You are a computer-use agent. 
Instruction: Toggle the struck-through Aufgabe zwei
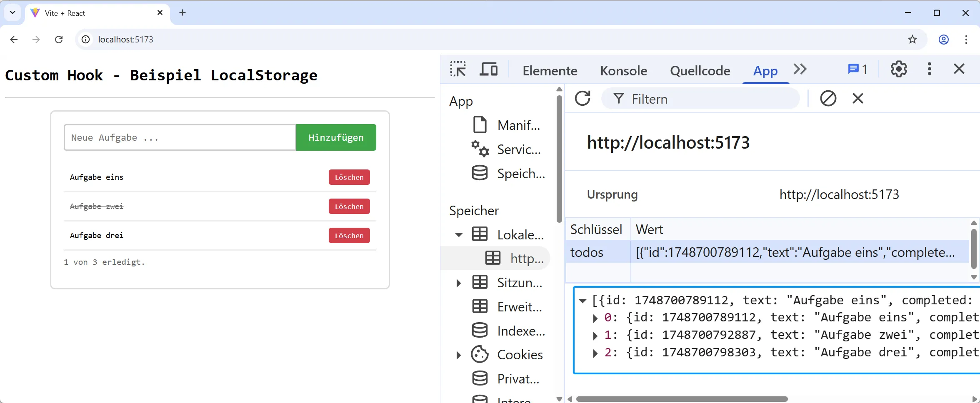97,206
